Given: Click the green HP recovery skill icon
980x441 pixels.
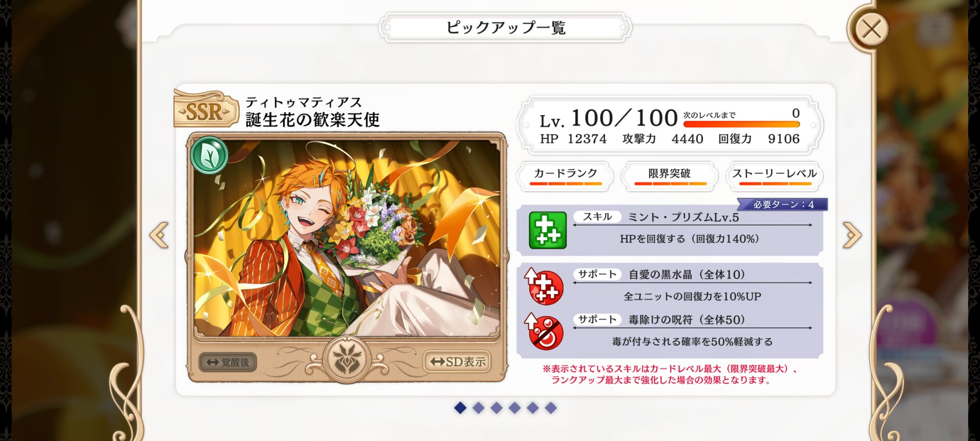Looking at the screenshot, I should coord(548,230).
